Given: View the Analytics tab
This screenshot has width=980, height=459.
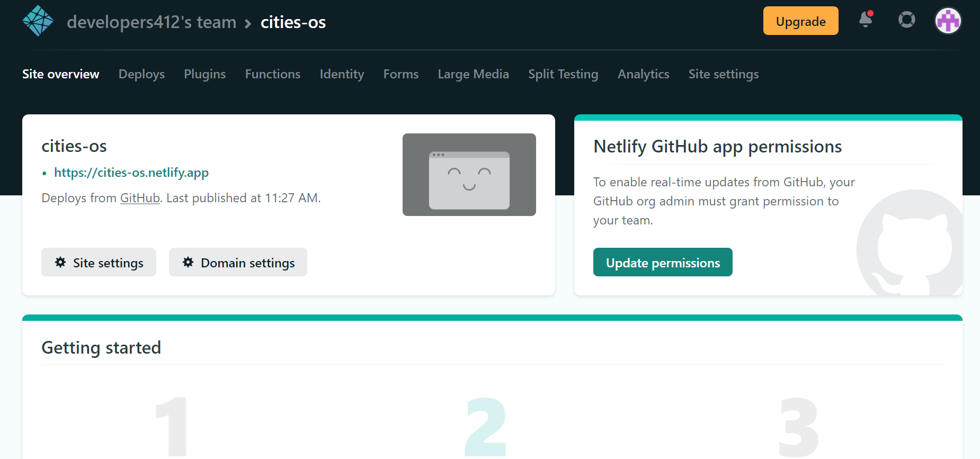Looking at the screenshot, I should (644, 74).
